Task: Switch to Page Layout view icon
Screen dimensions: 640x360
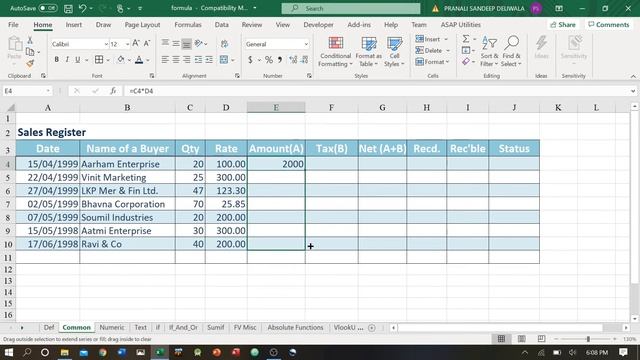Action: coord(521,339)
